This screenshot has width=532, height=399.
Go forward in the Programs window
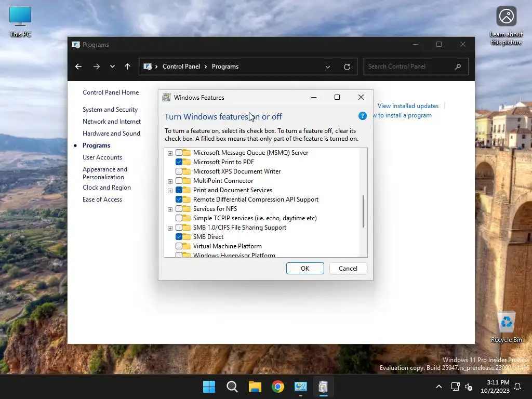(x=96, y=66)
